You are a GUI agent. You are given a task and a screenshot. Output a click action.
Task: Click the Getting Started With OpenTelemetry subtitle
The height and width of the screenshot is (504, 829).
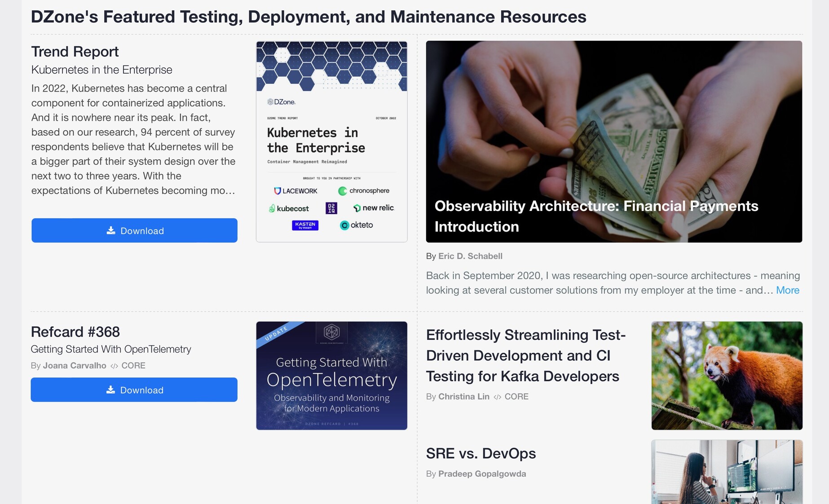click(x=111, y=349)
